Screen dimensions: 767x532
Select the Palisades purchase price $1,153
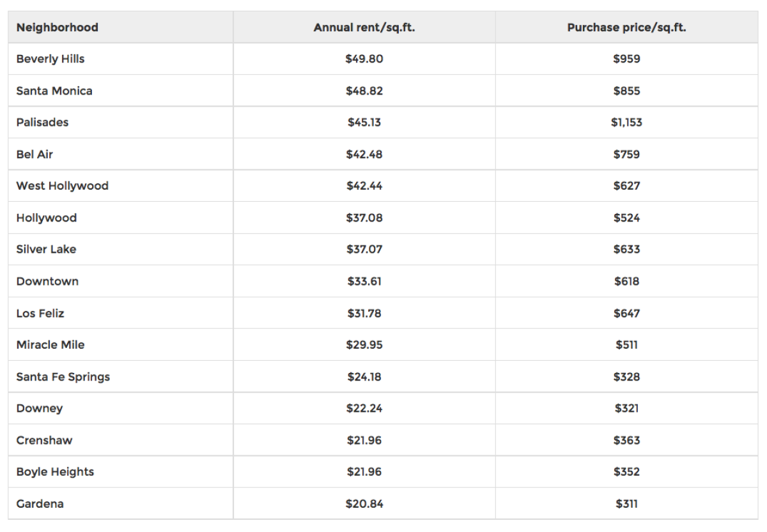626,123
